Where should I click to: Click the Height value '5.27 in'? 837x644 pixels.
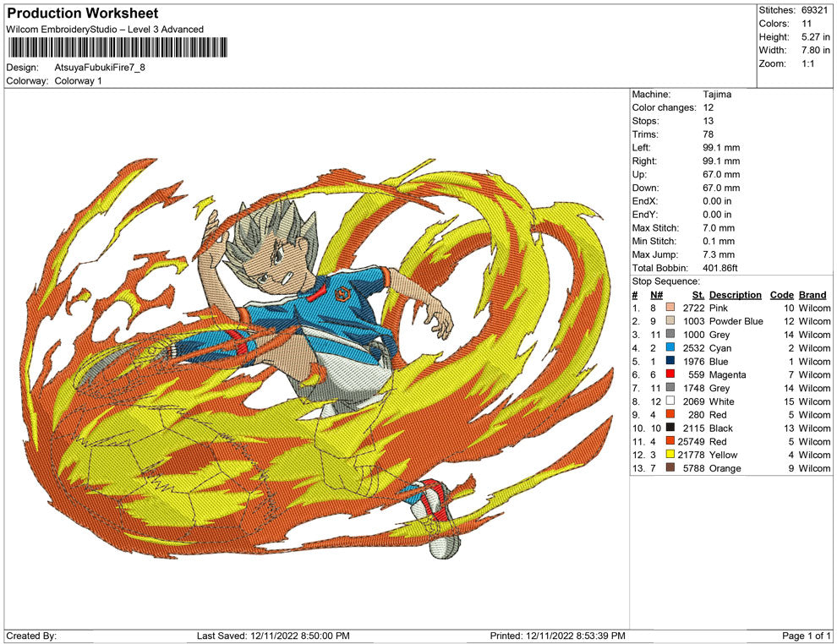pos(816,37)
